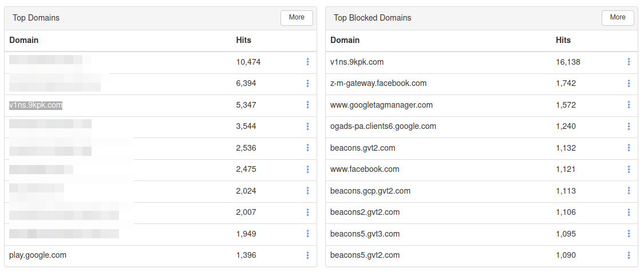Open options for beacons5.gvt3.com row
Image resolution: width=644 pixels, height=275 pixels.
[x=629, y=234]
